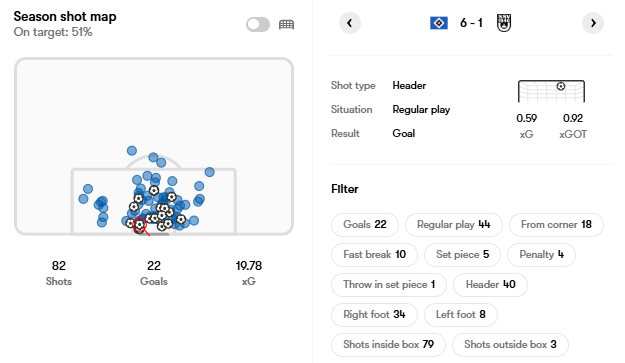Click the ball icon in goal-mouth diagram

(x=561, y=86)
